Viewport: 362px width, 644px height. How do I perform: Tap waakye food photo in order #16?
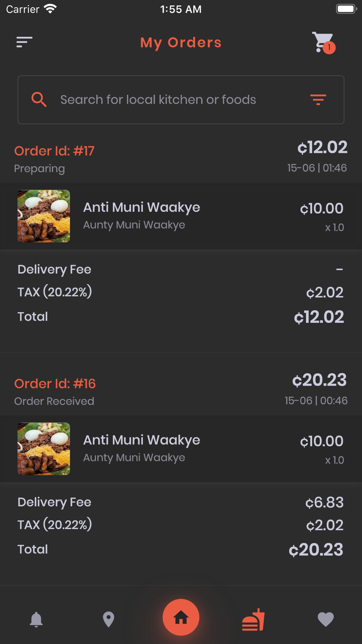pos(44,449)
